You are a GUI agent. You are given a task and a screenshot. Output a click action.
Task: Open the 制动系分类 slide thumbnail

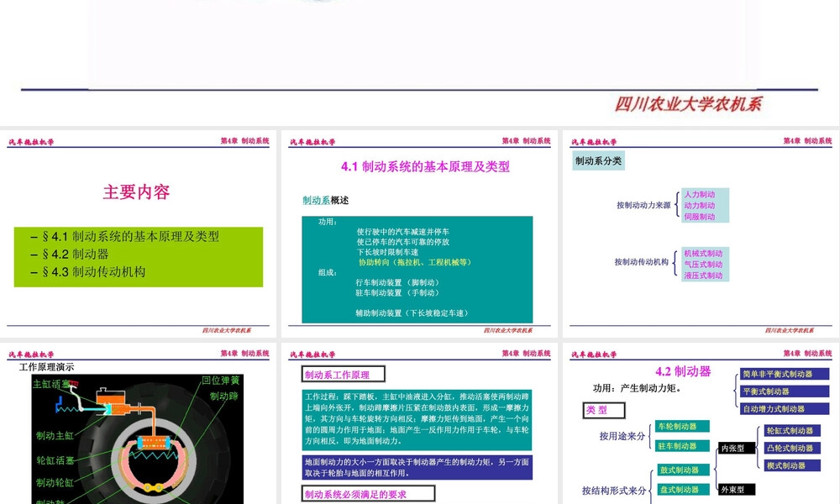tap(701, 234)
